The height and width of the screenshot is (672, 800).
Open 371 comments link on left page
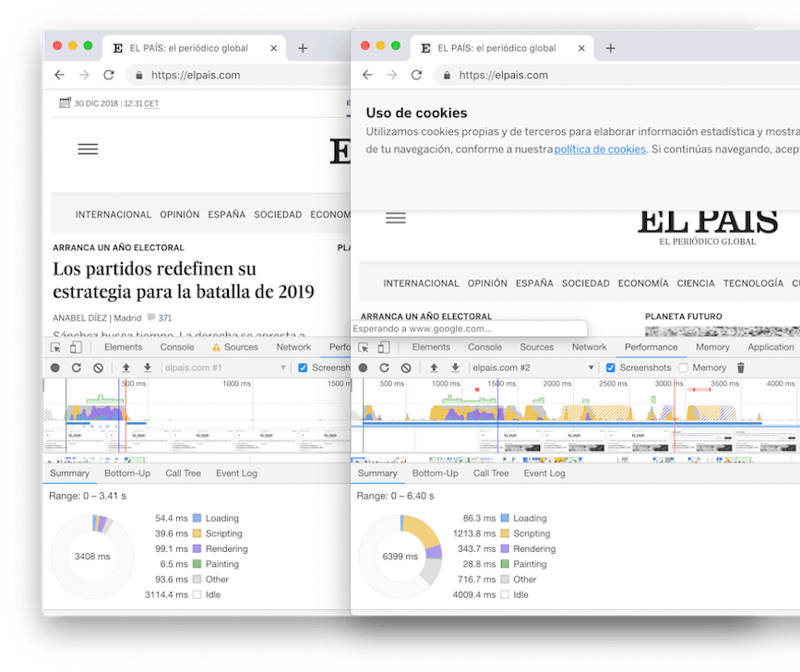(164, 318)
